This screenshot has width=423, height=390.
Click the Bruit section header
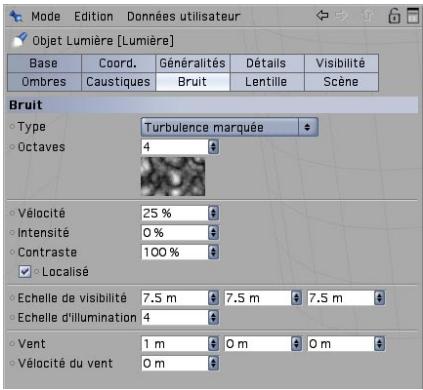(x=212, y=105)
